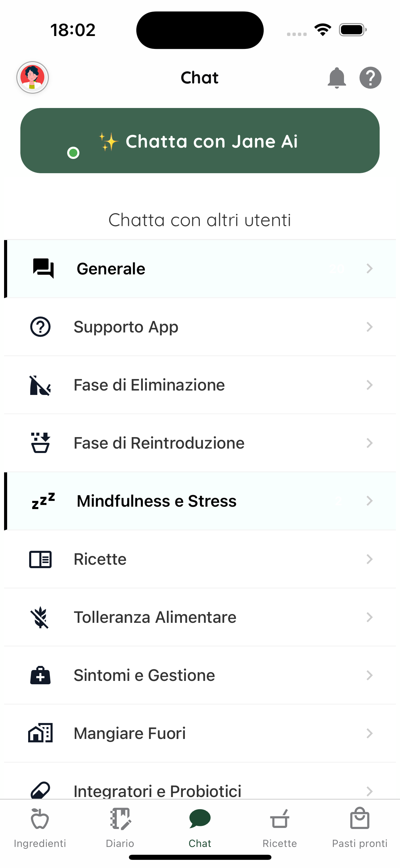Expand Supporto App chevron arrow
The image size is (400, 868).
coord(369,327)
